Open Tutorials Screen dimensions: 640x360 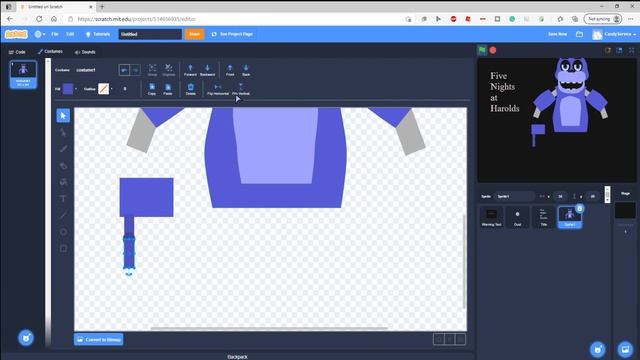coord(98,34)
